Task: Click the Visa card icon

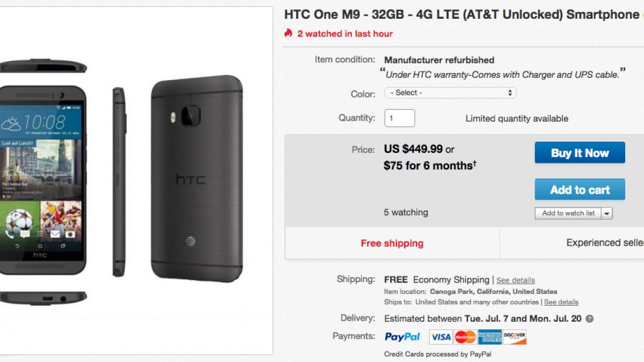Action: (x=441, y=337)
